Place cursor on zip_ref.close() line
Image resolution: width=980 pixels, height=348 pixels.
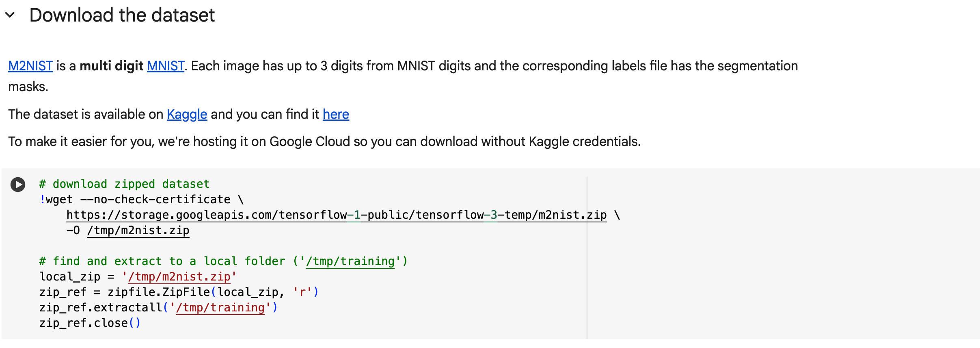(90, 323)
